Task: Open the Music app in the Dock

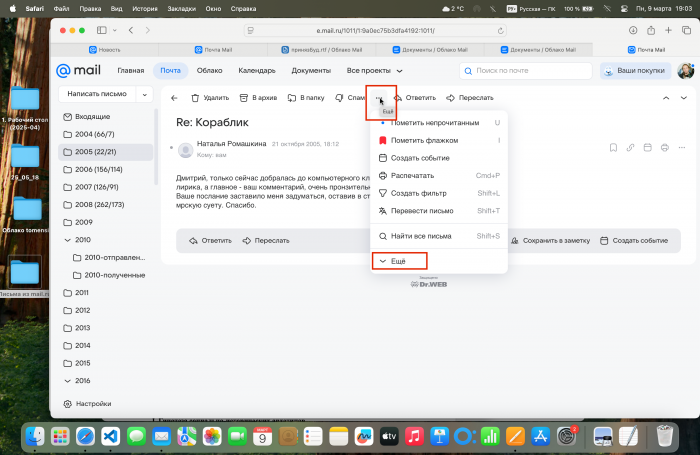Action: (x=414, y=436)
